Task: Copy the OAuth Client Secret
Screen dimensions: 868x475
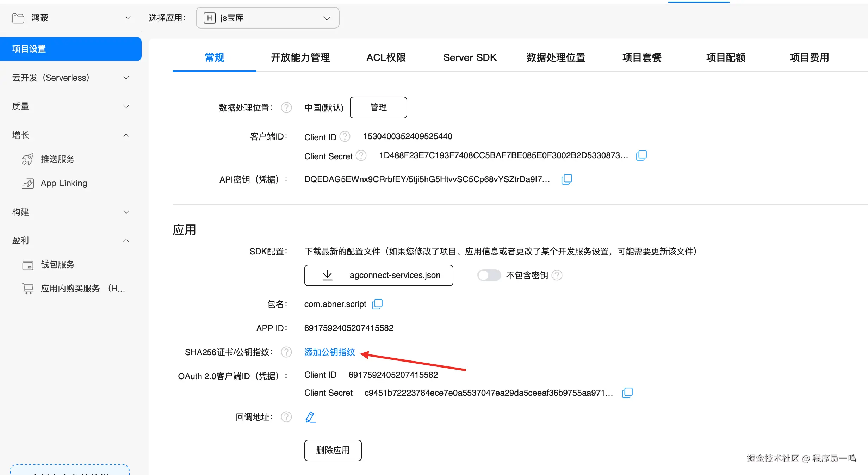Action: click(627, 393)
